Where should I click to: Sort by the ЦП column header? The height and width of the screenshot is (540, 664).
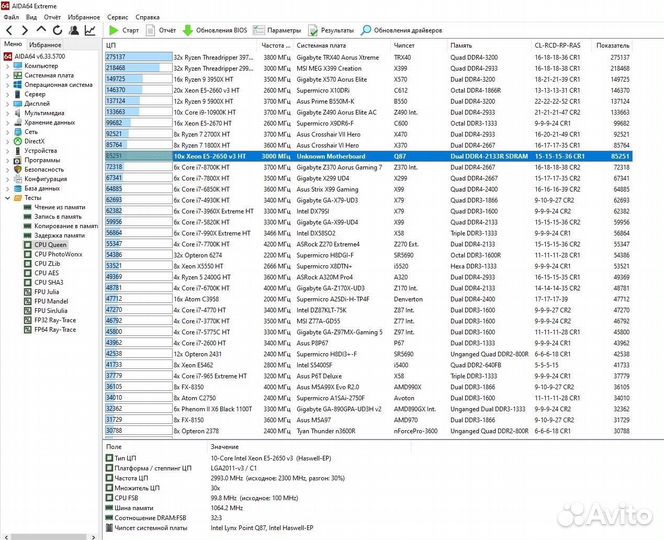tap(180, 45)
